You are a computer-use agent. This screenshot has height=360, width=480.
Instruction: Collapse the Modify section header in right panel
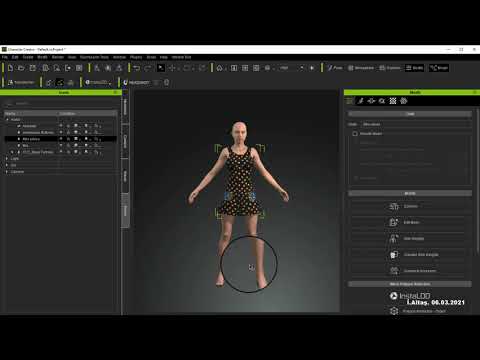410,193
